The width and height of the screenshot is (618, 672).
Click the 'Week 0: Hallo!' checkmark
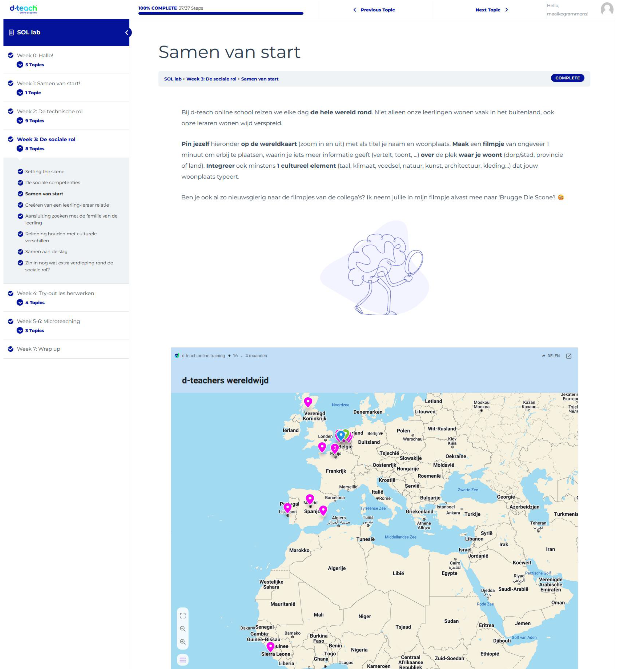pos(11,55)
